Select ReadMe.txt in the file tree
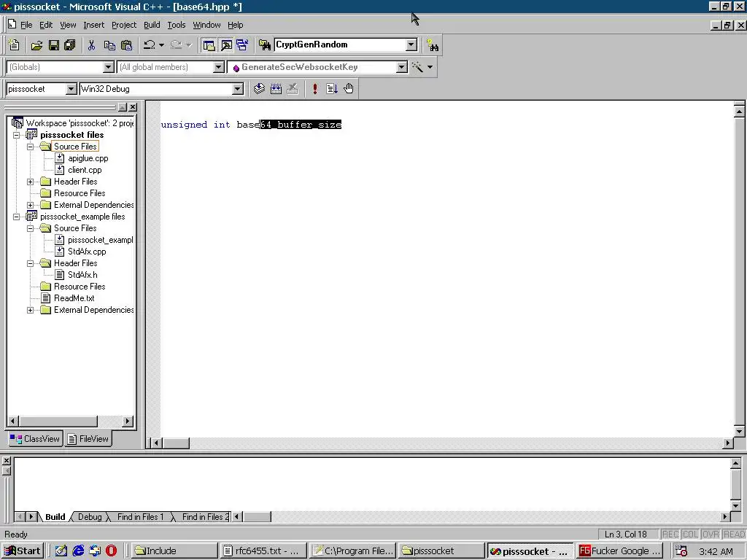The width and height of the screenshot is (747, 560). (x=74, y=298)
